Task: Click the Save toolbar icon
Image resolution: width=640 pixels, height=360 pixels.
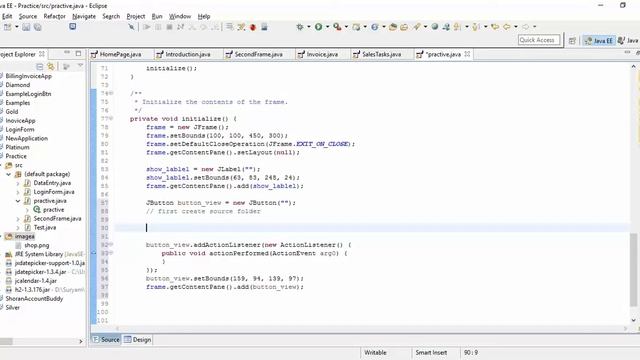Action: 26,27
